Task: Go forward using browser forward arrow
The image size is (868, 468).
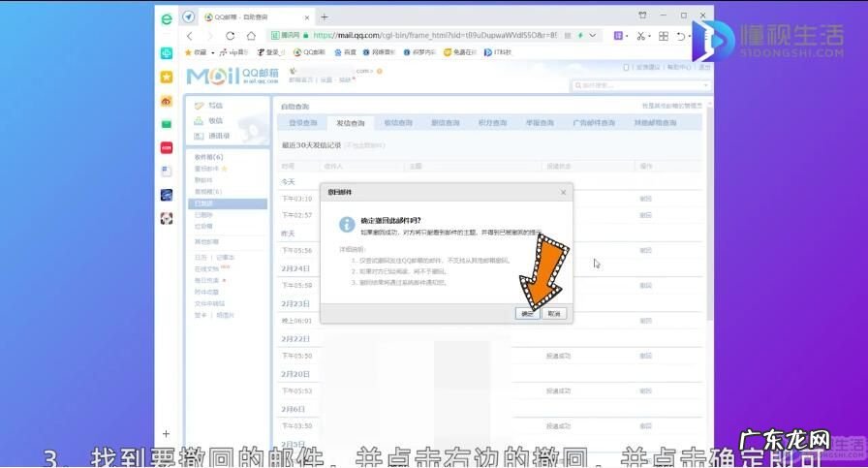Action: click(210, 36)
